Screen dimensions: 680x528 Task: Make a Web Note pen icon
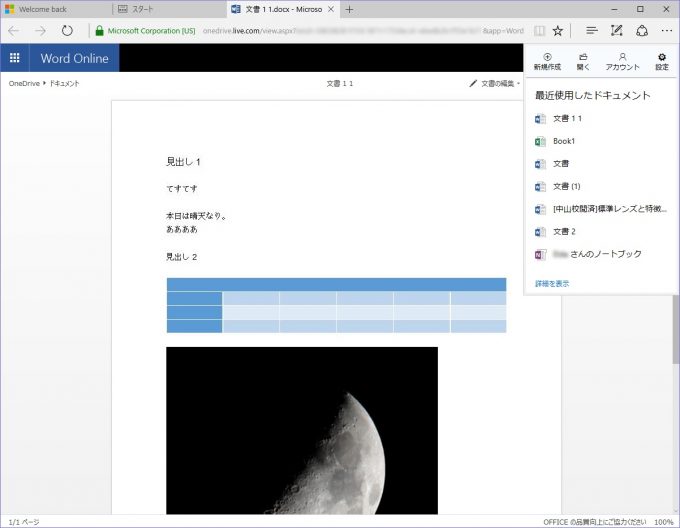[617, 31]
